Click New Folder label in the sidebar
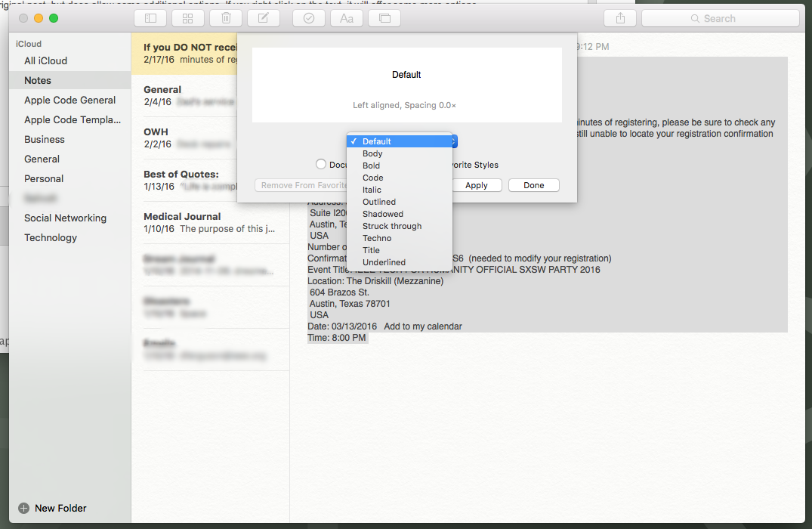 pyautogui.click(x=60, y=509)
